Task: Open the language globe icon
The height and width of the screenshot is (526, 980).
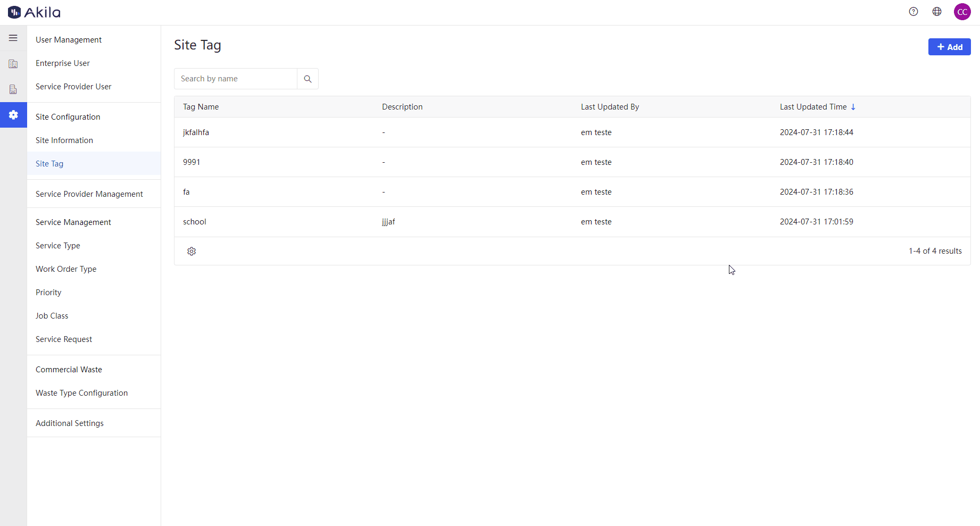Action: tap(937, 12)
